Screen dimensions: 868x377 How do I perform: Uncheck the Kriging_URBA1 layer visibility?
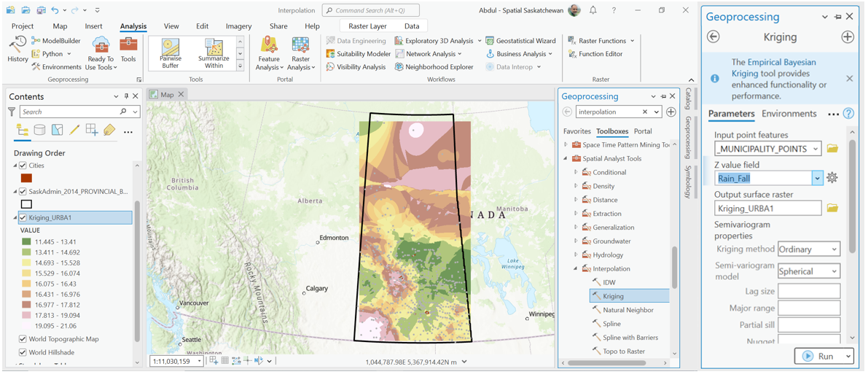(23, 218)
